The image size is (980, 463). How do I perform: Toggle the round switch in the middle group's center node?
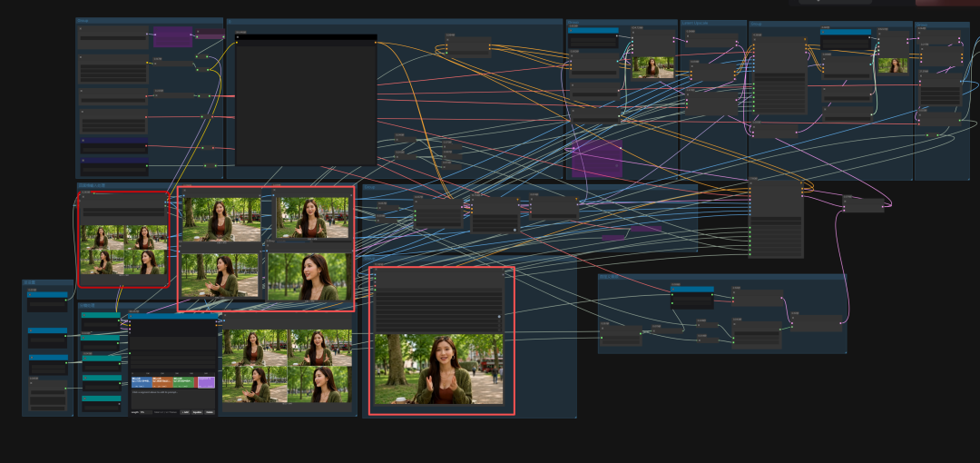pyautogui.click(x=515, y=231)
